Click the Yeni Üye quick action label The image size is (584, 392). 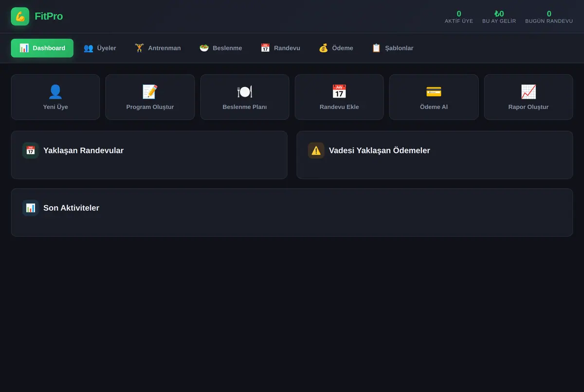tap(55, 107)
